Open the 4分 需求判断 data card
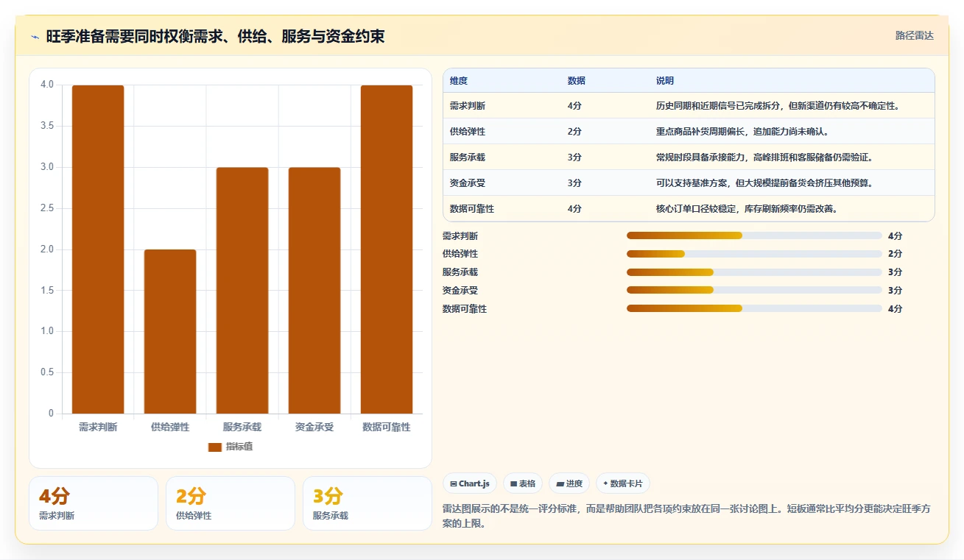Screen dimensions: 964x560 (x=94, y=503)
